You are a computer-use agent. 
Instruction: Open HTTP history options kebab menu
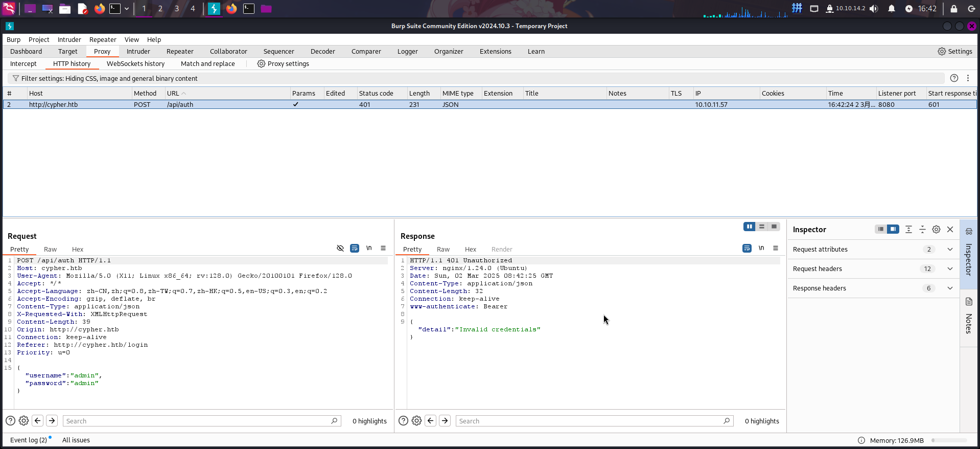(968, 78)
